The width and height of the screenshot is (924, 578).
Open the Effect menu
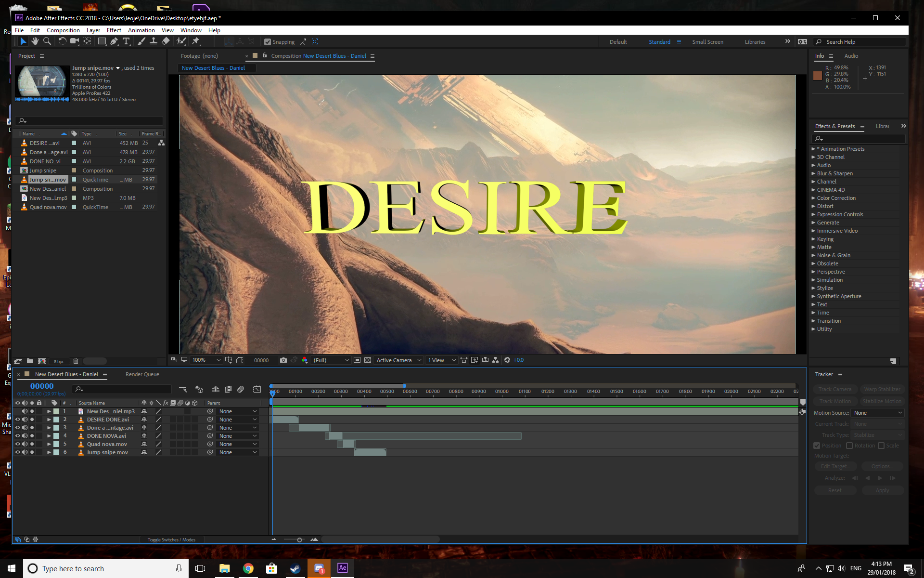tap(114, 30)
